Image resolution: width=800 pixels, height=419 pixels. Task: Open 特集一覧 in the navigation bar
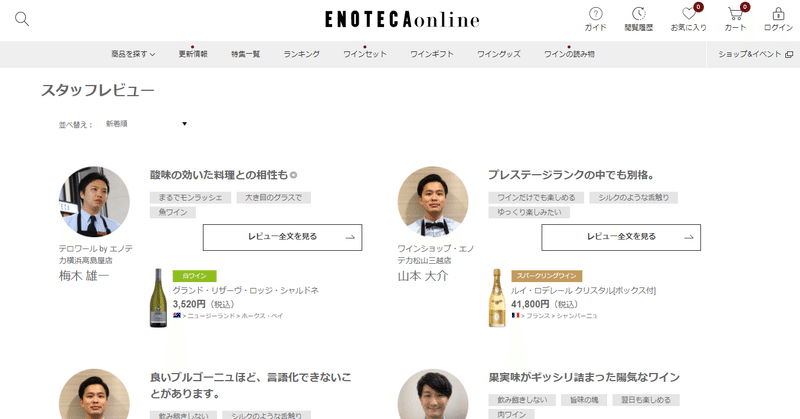coord(245,54)
